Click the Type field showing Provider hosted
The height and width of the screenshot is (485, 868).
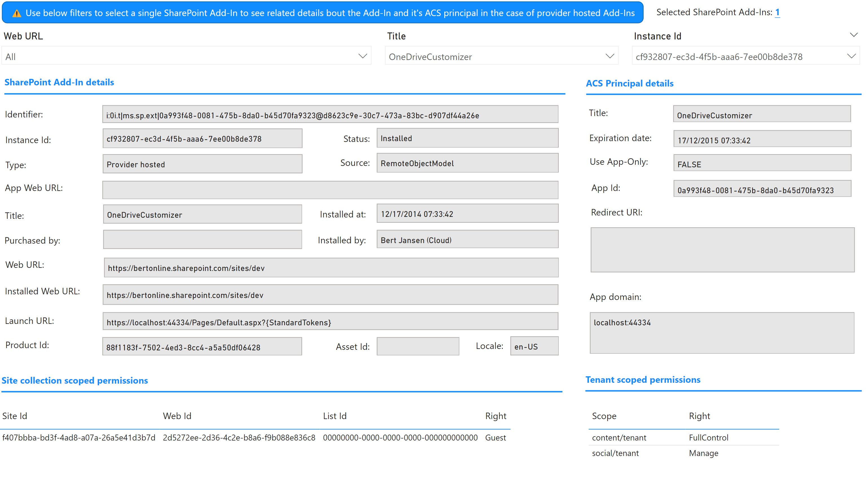[x=202, y=164]
